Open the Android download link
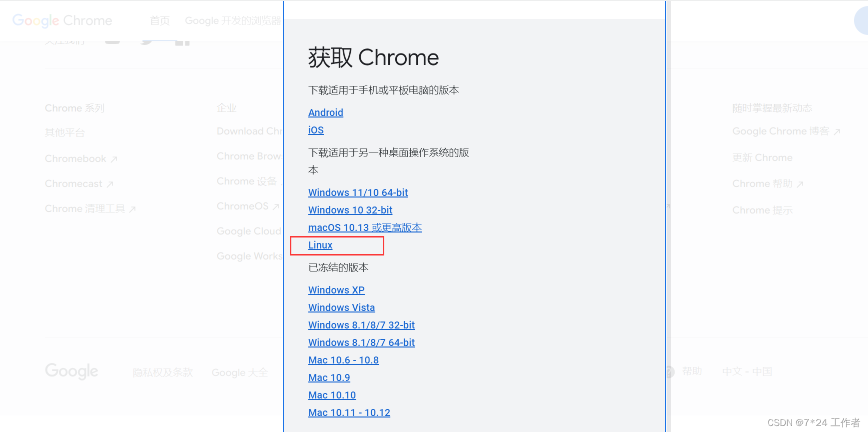 pyautogui.click(x=325, y=112)
